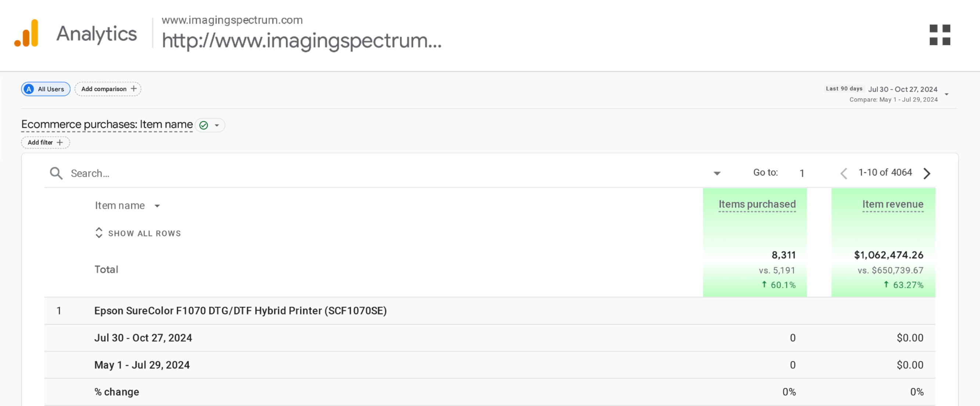Click the green checkmark on Item name dimension
Image resolution: width=980 pixels, height=406 pixels.
(x=203, y=125)
